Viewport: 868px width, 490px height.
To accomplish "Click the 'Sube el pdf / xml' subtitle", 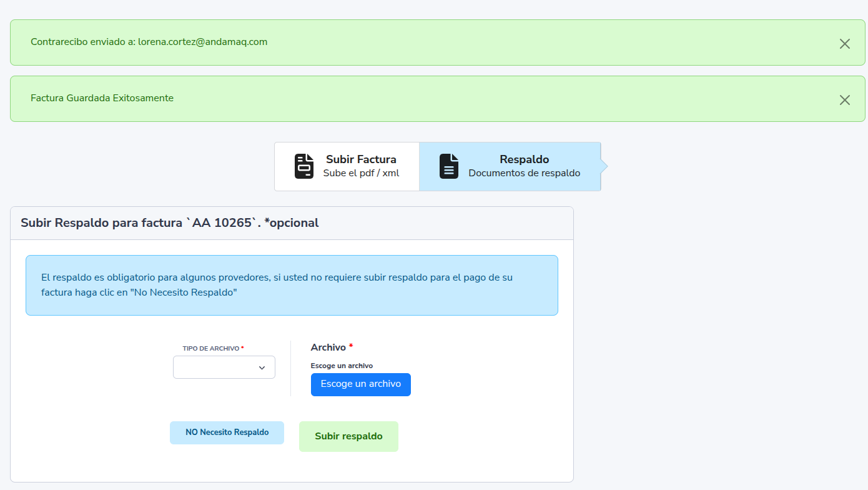I will [x=361, y=173].
